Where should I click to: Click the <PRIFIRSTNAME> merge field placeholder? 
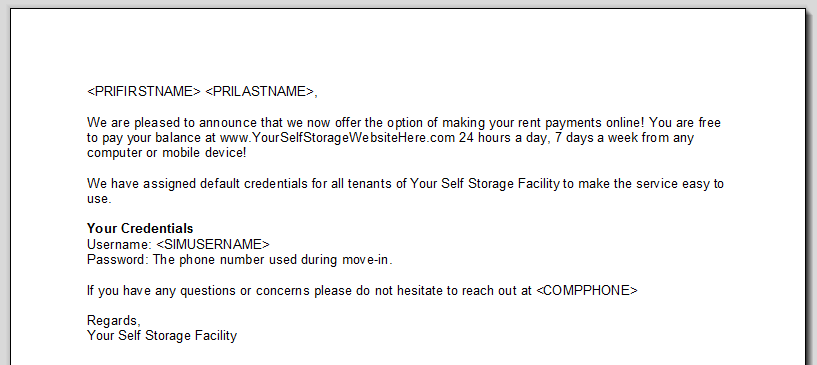(x=143, y=92)
